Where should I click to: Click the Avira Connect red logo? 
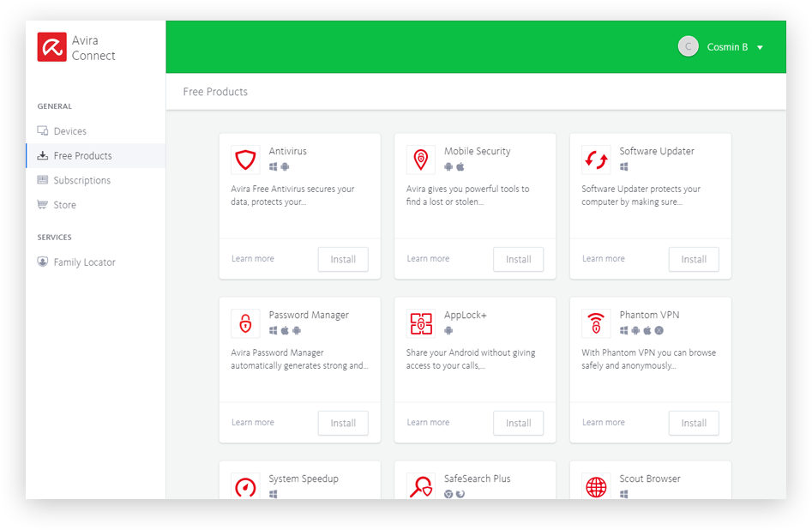[x=51, y=47]
